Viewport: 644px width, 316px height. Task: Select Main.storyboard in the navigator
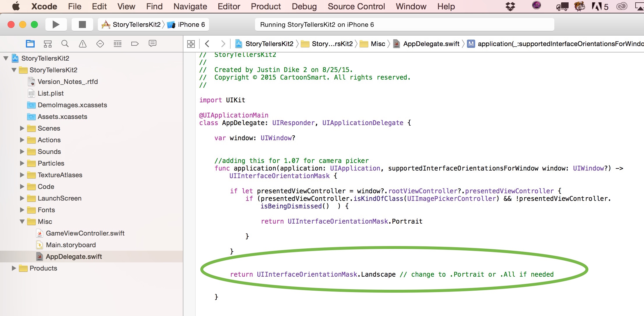tap(71, 245)
